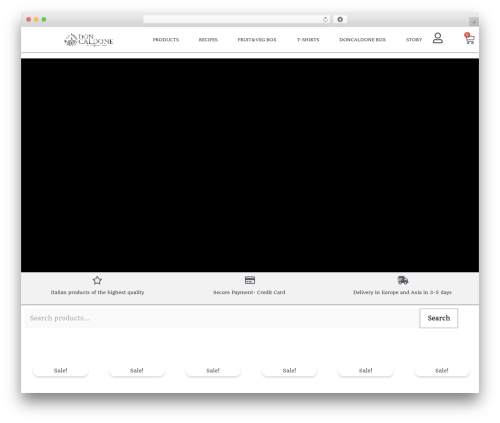Image resolution: width=500 pixels, height=423 pixels.
Task: Click the black hero video area
Action: [250, 165]
